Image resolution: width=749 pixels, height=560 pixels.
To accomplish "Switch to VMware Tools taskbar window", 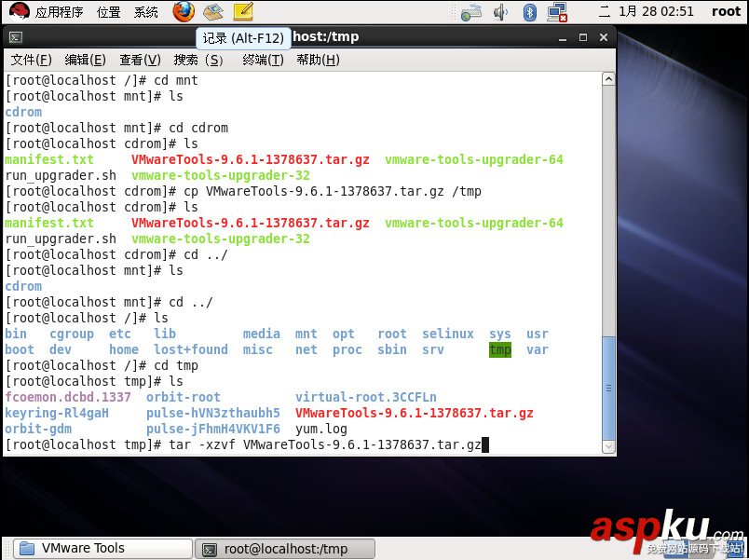I will [102, 549].
